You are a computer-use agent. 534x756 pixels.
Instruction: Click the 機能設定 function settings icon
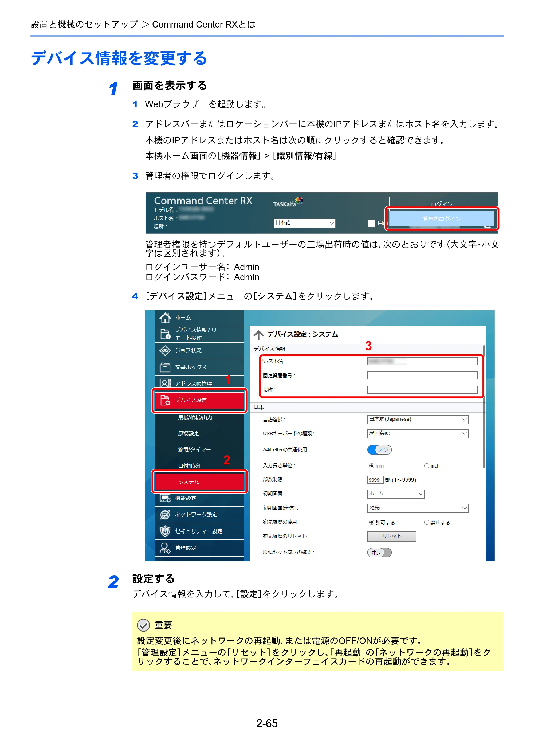(165, 498)
